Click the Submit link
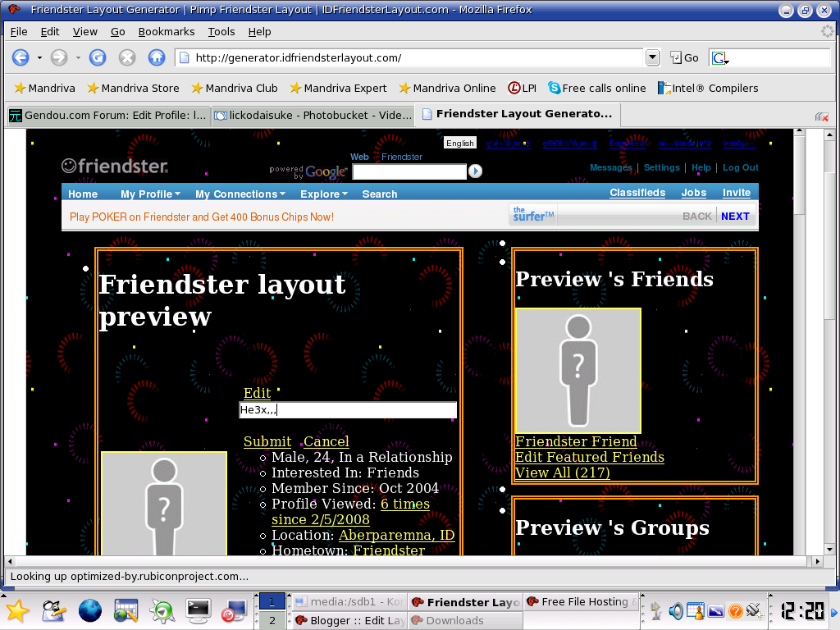840x630 pixels. click(267, 441)
